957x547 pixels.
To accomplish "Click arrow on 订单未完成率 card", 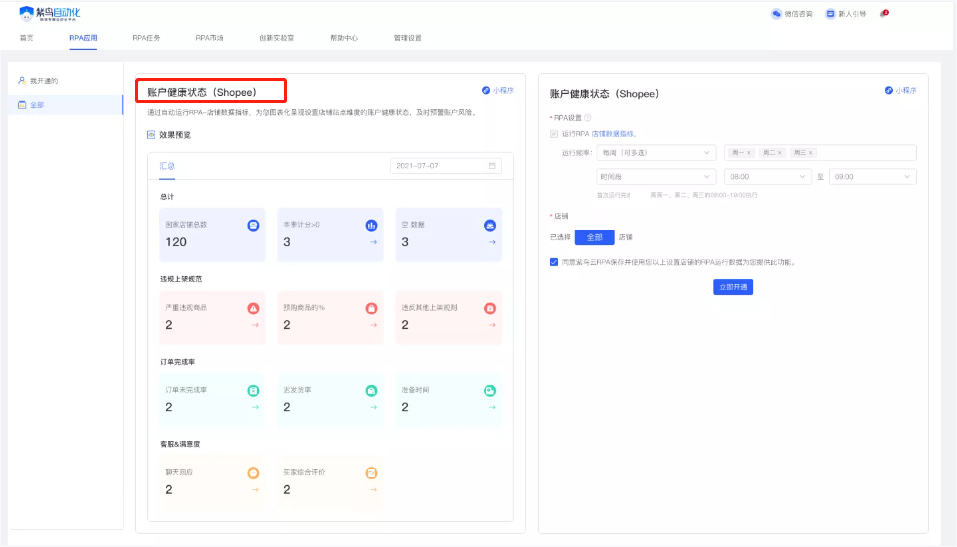I will click(255, 407).
